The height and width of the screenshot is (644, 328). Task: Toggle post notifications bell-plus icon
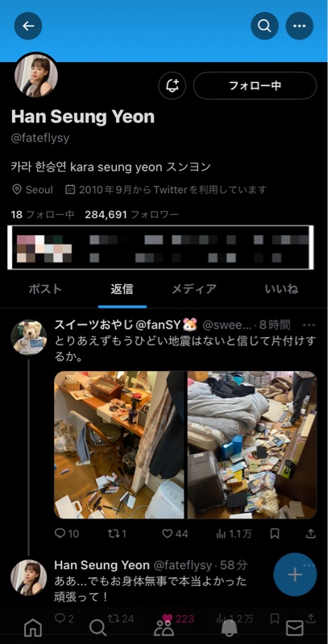[x=172, y=86]
